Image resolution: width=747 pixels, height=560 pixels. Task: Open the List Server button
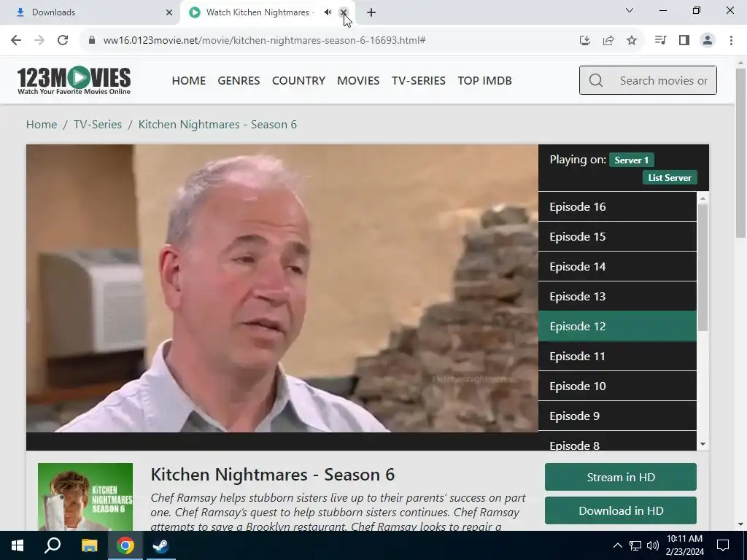[670, 178]
